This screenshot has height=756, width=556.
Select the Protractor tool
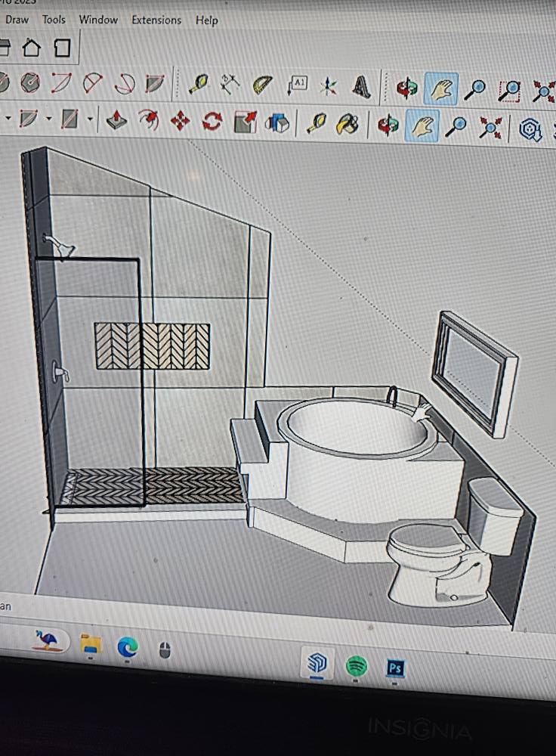[x=262, y=85]
